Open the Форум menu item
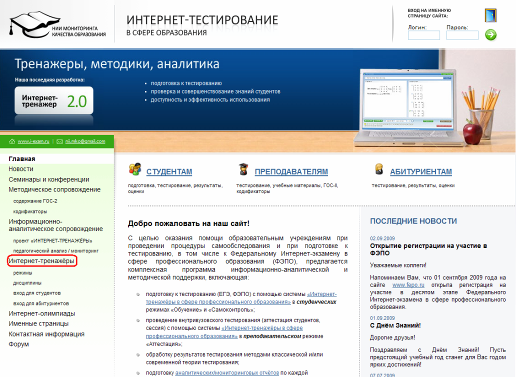Screen dimensions: 516x377 19,344
